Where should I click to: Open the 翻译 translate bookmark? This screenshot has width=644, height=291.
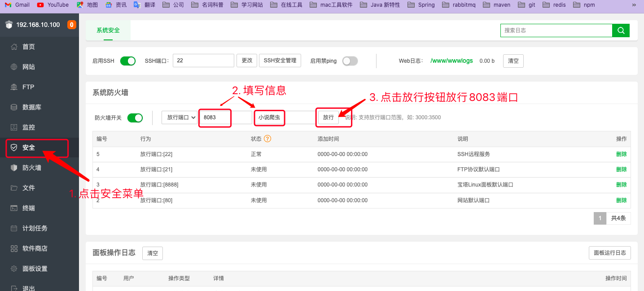pyautogui.click(x=145, y=5)
